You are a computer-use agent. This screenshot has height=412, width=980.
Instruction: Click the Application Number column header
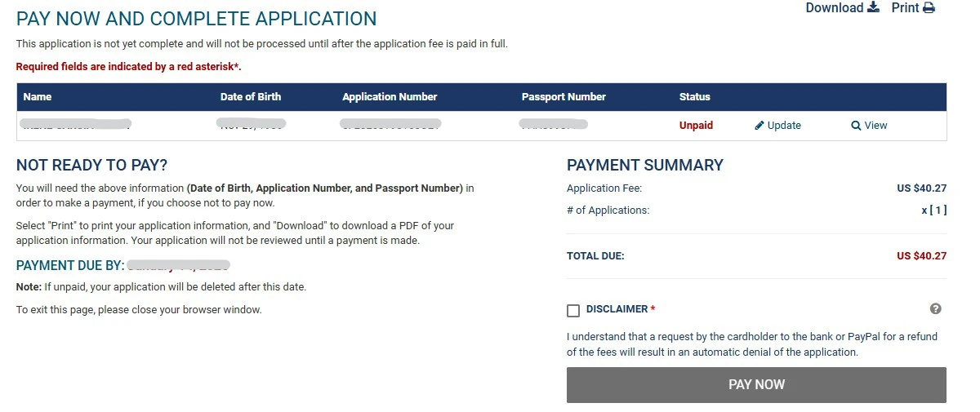coord(390,97)
